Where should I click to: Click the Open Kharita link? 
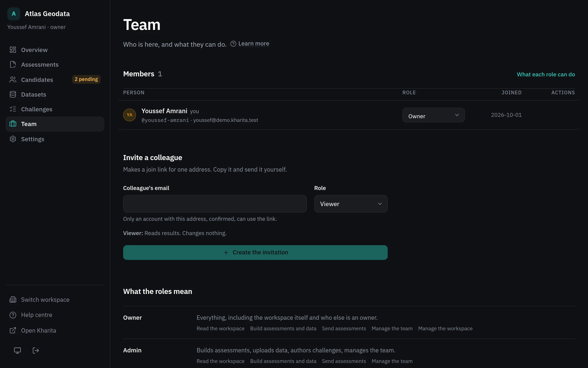pyautogui.click(x=55, y=331)
